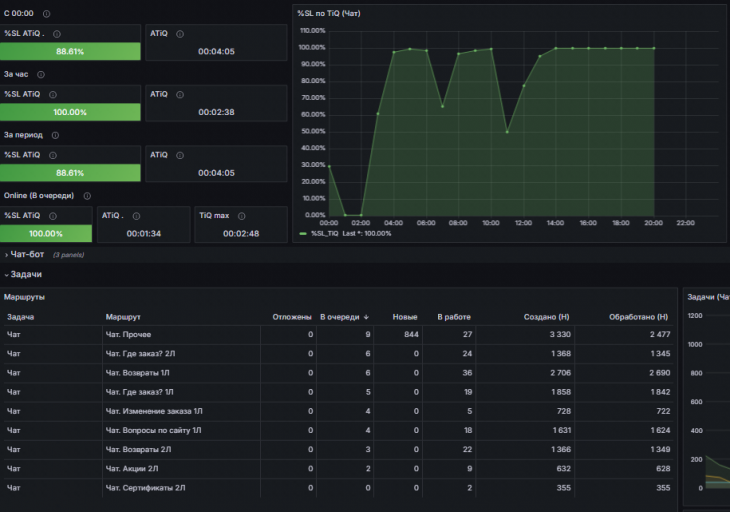Viewport: 730px width, 512px height.
Task: Click info icon next to "Online (В очереди)"
Action: pos(87,196)
